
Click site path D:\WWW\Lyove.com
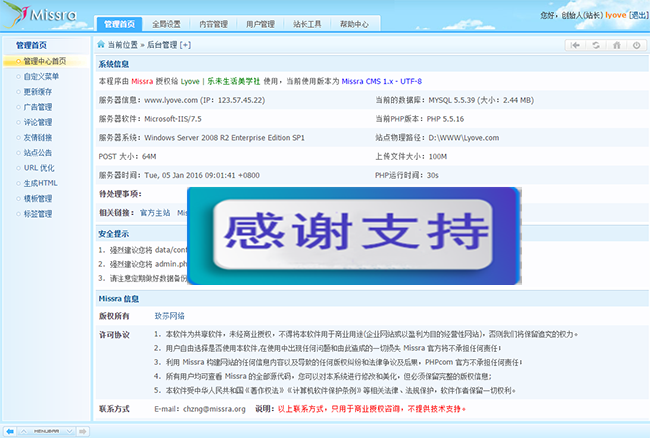point(463,138)
